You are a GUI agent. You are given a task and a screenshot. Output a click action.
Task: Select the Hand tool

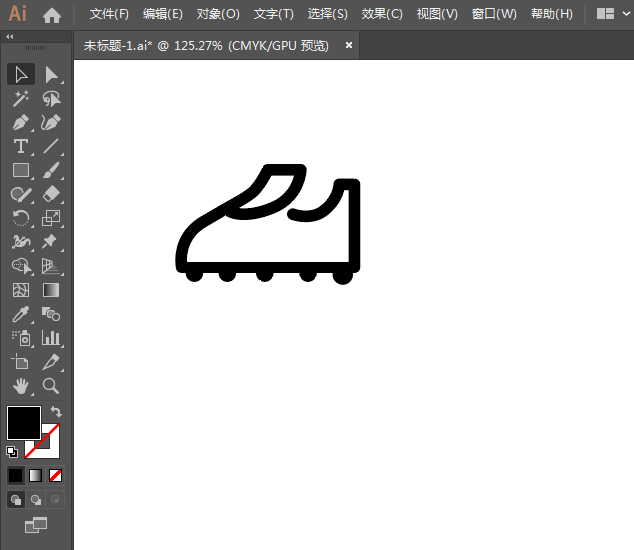(20, 386)
